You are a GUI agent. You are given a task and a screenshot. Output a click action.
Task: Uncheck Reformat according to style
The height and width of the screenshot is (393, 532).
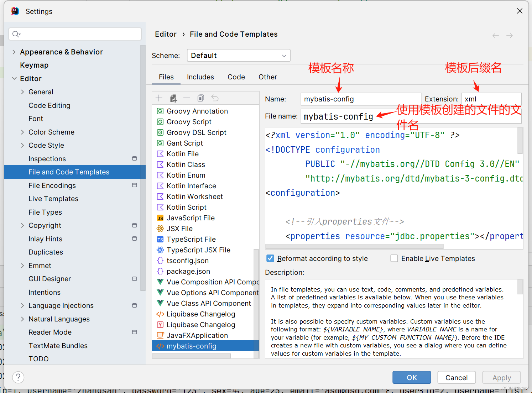tap(270, 258)
